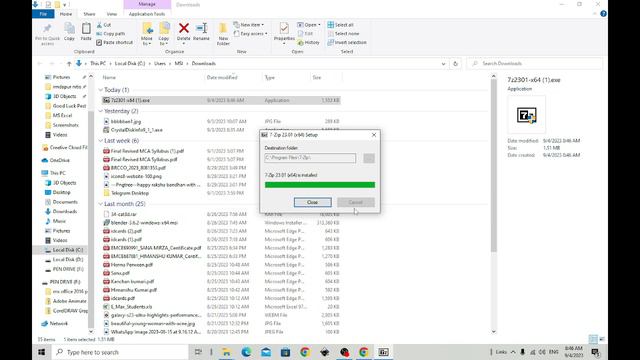Click the Name column header
The width and height of the screenshot is (640, 360).
109,77
